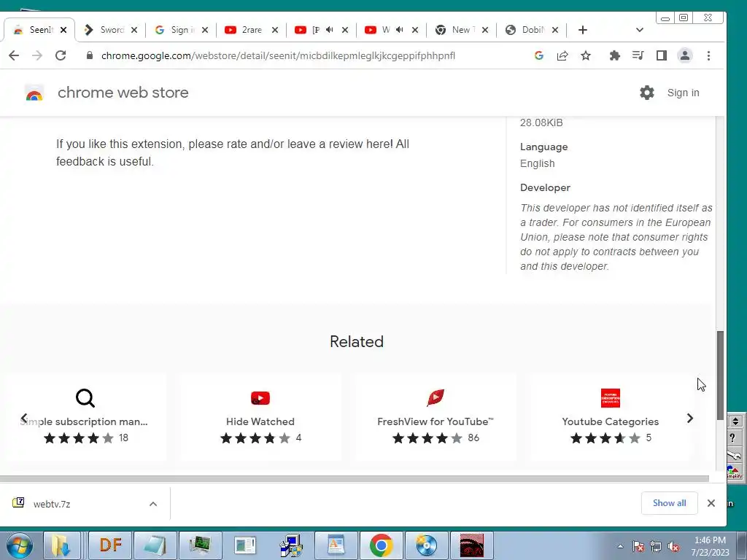Click the Sign in link
747x560 pixels.
click(683, 93)
